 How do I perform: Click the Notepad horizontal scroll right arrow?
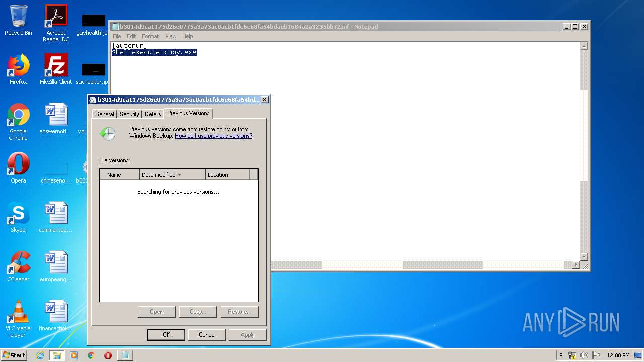tap(576, 265)
